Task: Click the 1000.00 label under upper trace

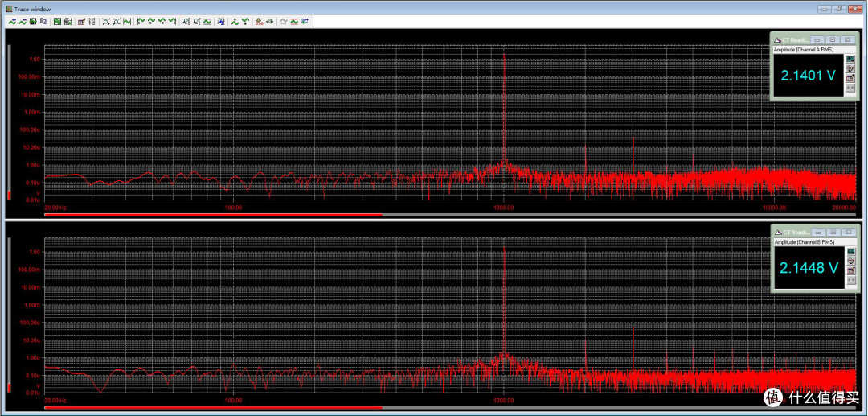Action: pos(504,208)
